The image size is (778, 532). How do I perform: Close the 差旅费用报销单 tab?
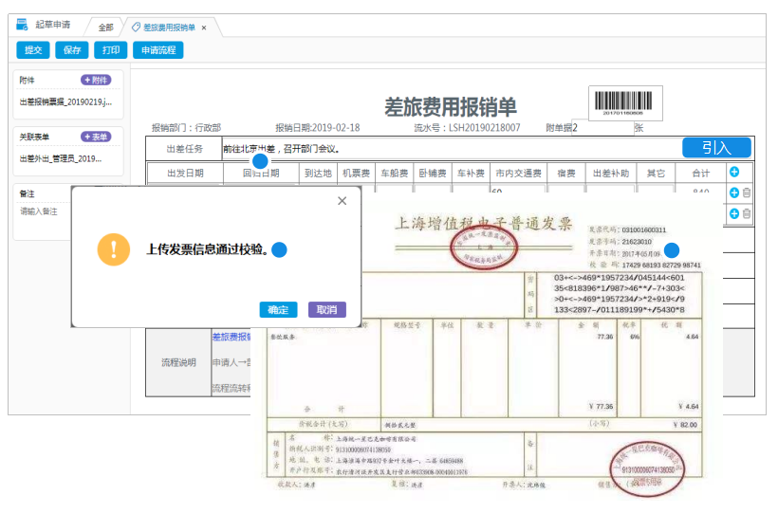[x=204, y=28]
